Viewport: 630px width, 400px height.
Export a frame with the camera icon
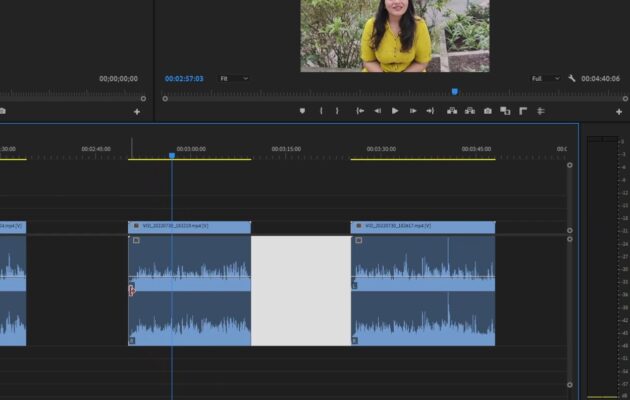(x=488, y=111)
